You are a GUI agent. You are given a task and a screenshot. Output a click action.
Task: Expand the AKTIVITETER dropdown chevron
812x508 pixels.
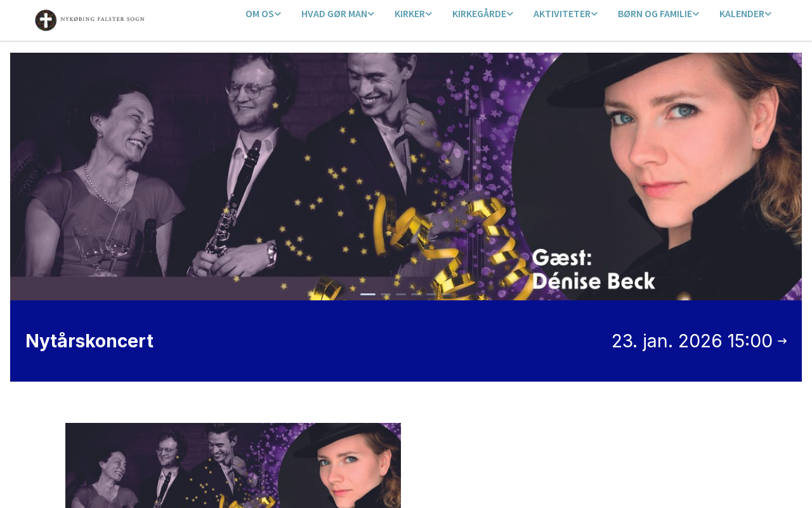594,14
